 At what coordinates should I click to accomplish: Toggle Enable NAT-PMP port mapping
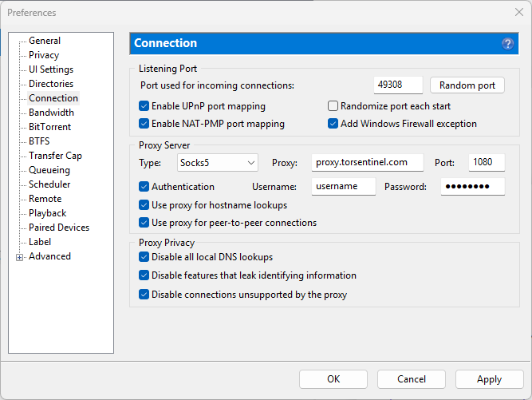coord(144,123)
